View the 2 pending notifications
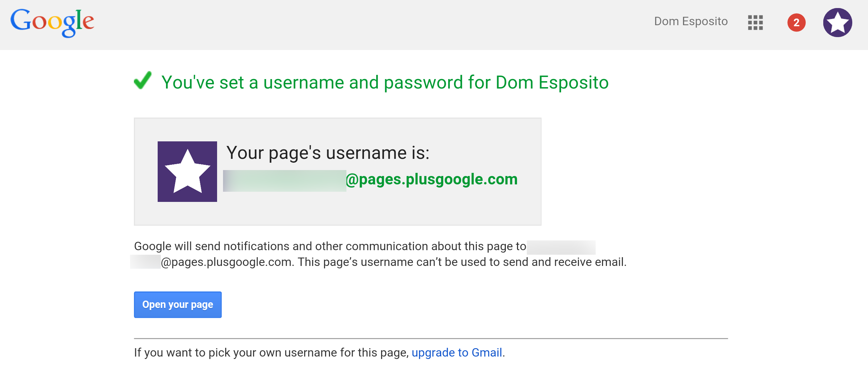 796,23
